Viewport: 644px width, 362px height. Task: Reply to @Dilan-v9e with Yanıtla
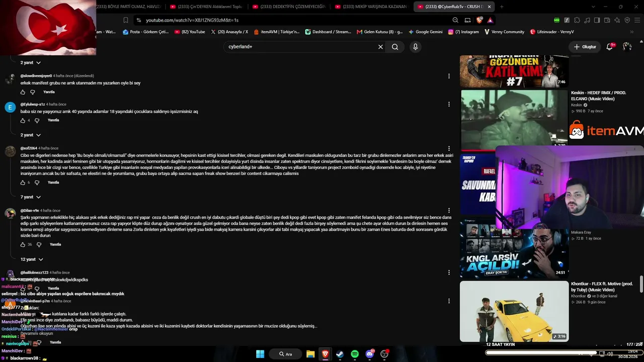click(x=55, y=245)
